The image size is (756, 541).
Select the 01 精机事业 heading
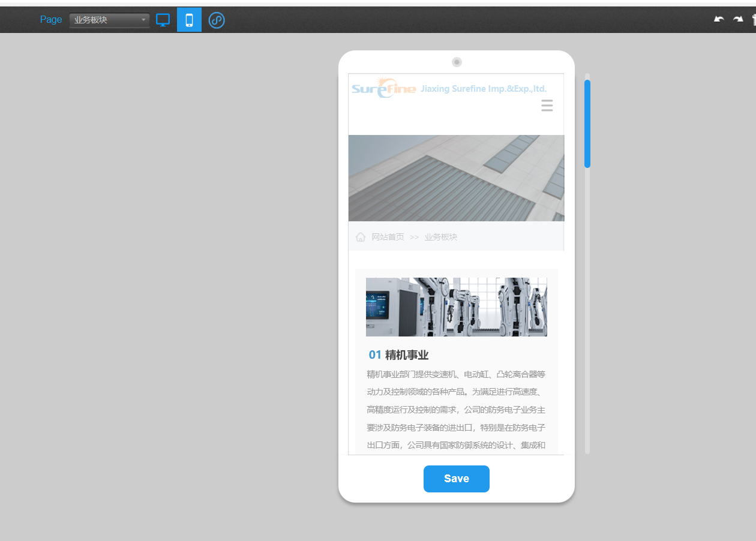pyautogui.click(x=398, y=355)
